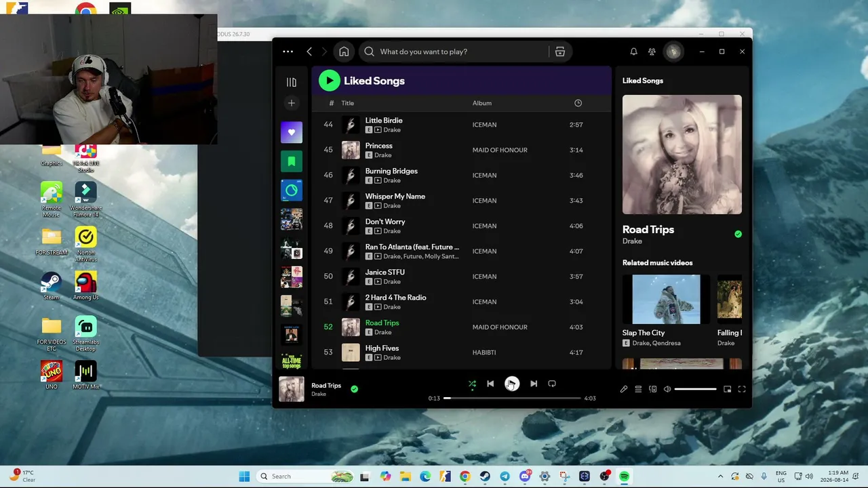Viewport: 868px width, 488px height.
Task: Open the Friend Activity icon
Action: (652, 52)
